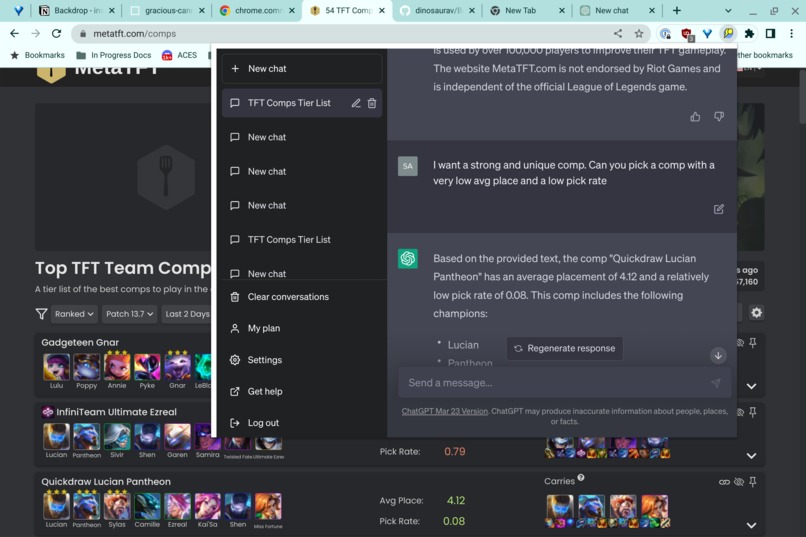806x537 pixels.
Task: Send message with paper plane icon
Action: point(716,383)
